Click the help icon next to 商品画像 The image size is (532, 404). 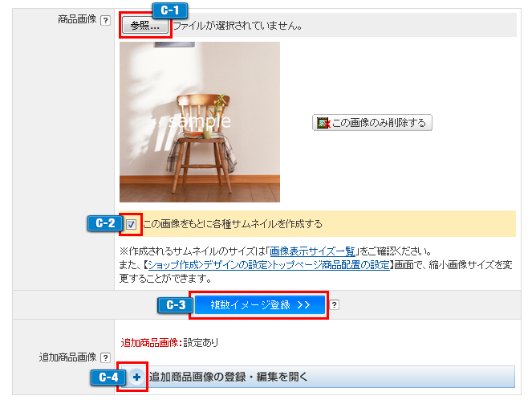click(106, 20)
